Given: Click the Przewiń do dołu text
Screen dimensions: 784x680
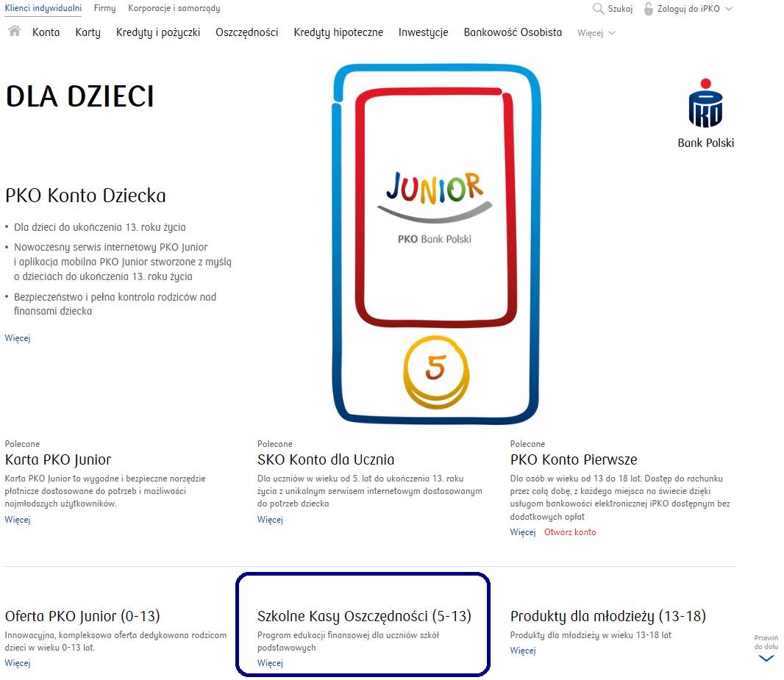Looking at the screenshot, I should [x=766, y=642].
